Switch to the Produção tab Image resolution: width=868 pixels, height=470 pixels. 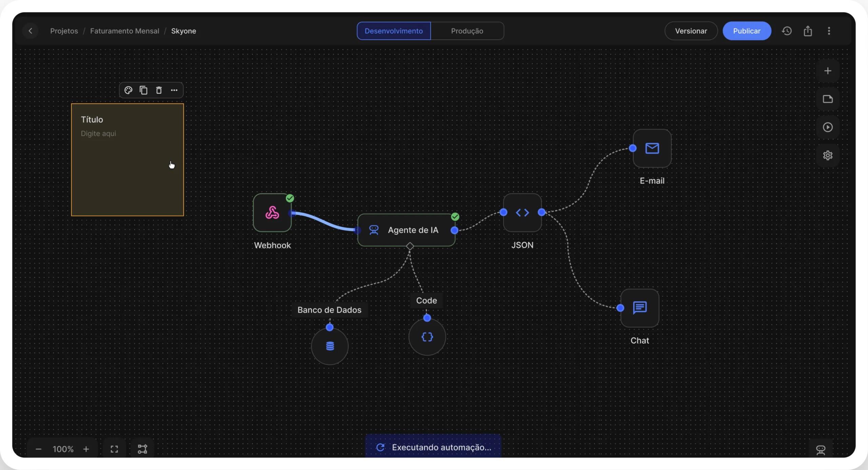467,31
